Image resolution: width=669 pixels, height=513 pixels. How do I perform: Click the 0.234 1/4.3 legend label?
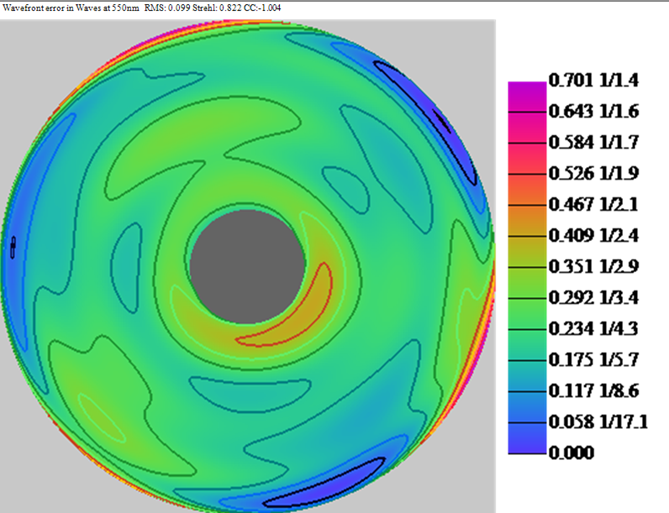coord(593,329)
